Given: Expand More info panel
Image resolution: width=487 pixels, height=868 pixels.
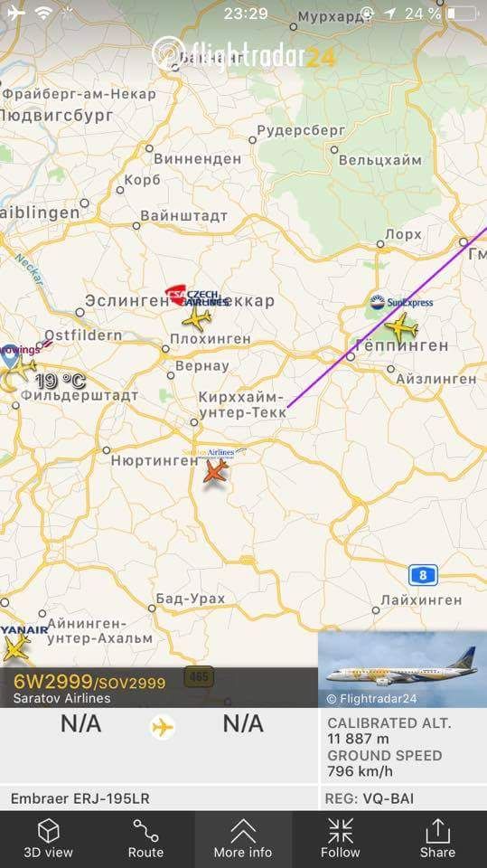Looking at the screenshot, I should 243,839.
